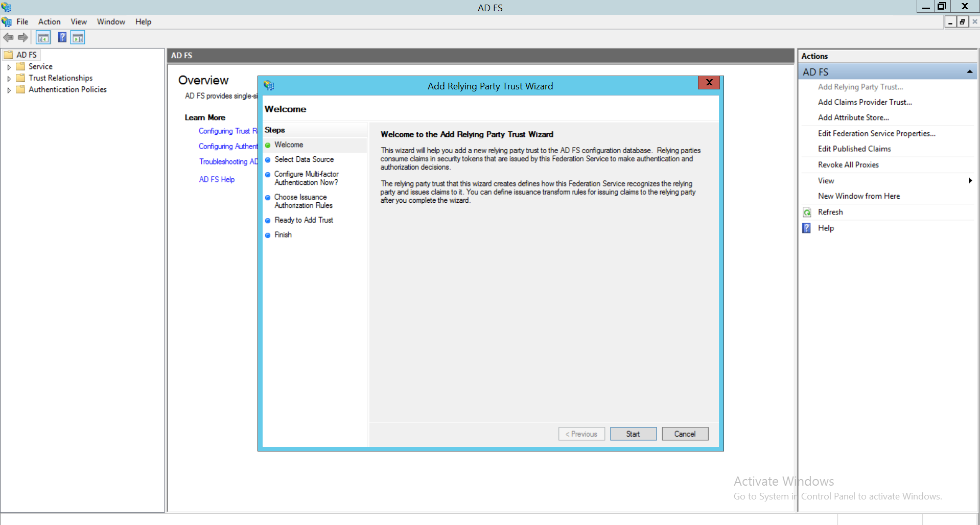Click the Authentication Policies folder icon
The width and height of the screenshot is (980, 525).
(20, 89)
